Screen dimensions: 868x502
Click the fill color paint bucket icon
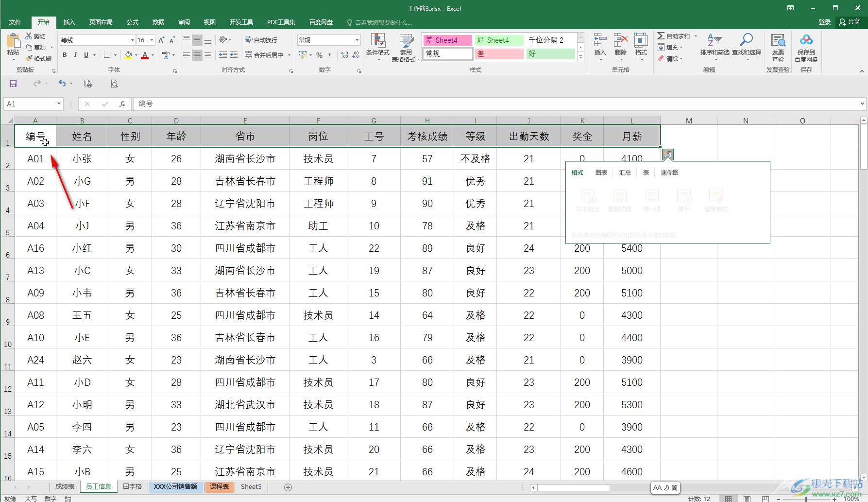128,55
